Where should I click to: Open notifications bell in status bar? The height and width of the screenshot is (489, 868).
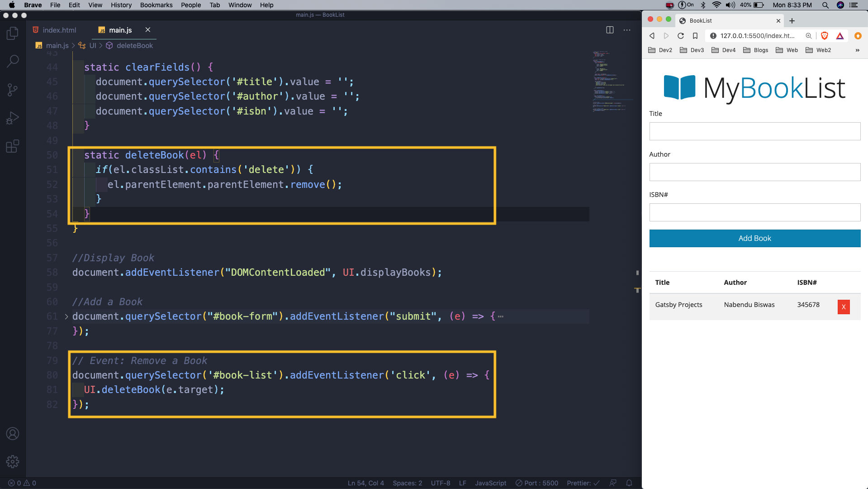pyautogui.click(x=629, y=483)
